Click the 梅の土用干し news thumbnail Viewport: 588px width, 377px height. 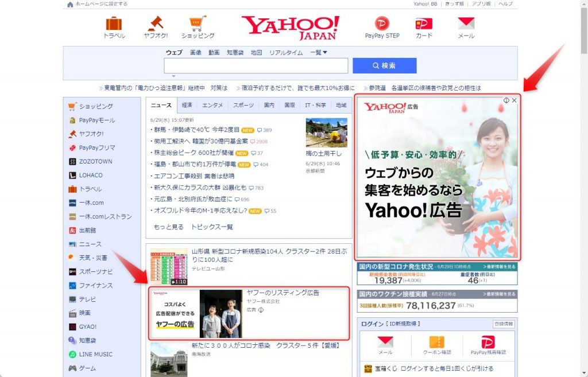point(326,133)
